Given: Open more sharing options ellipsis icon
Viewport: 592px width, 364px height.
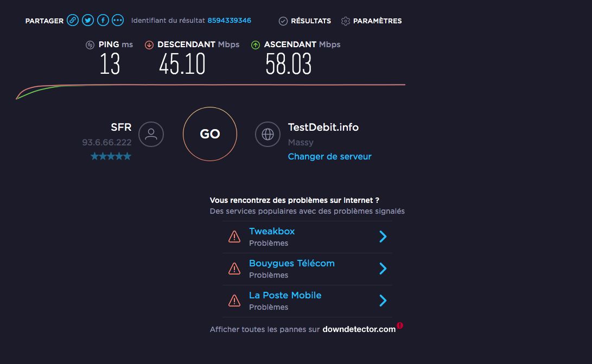Looking at the screenshot, I should pyautogui.click(x=118, y=21).
